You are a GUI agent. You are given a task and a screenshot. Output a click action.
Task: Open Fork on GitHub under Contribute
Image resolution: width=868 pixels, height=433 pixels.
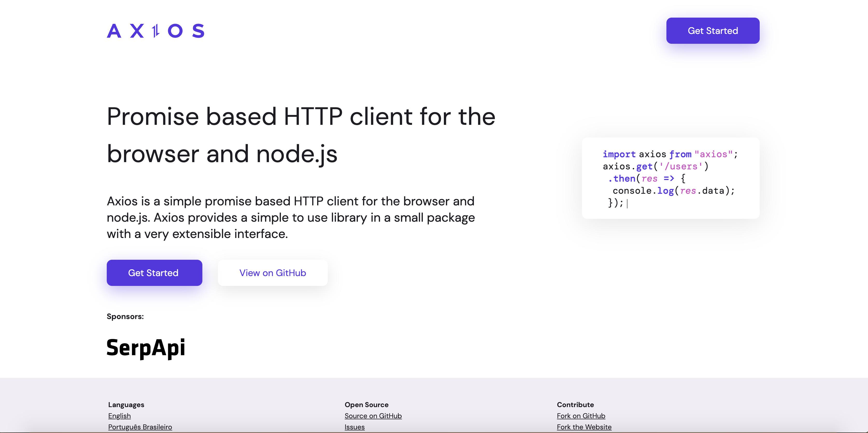point(581,416)
